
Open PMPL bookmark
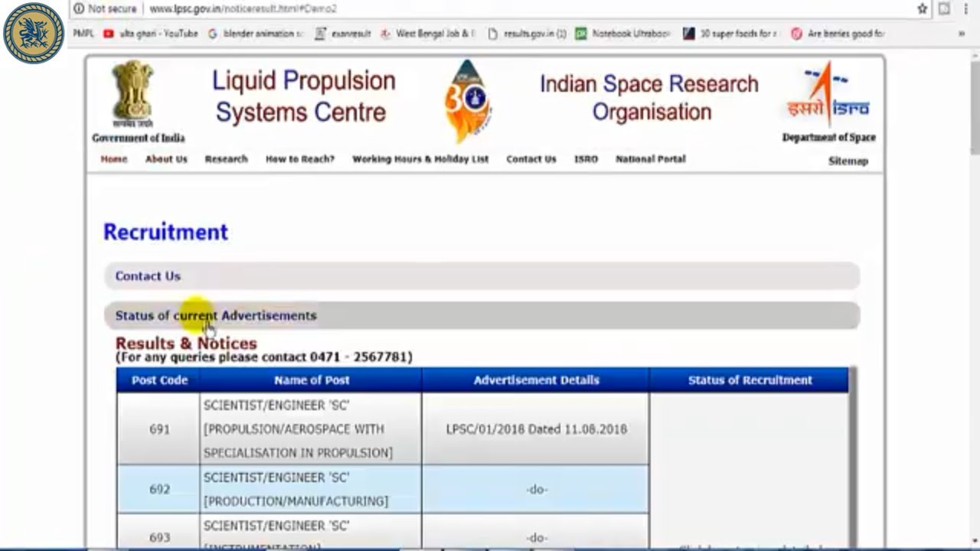coord(83,34)
